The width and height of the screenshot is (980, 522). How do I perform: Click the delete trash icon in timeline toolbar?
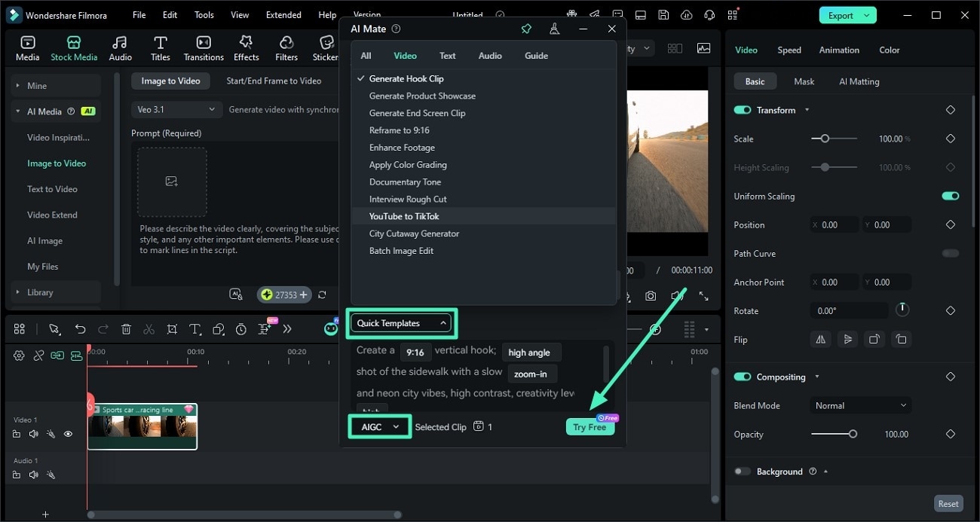tap(126, 329)
